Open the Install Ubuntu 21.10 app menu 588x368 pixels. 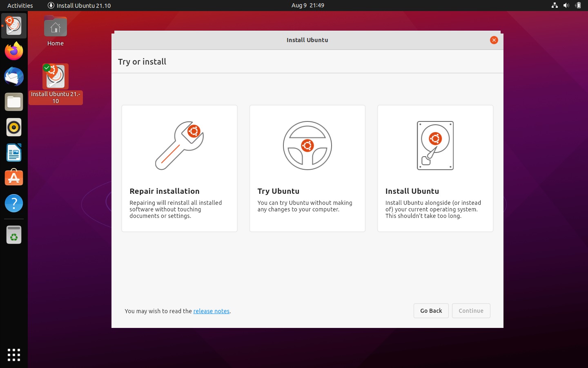[79, 5]
